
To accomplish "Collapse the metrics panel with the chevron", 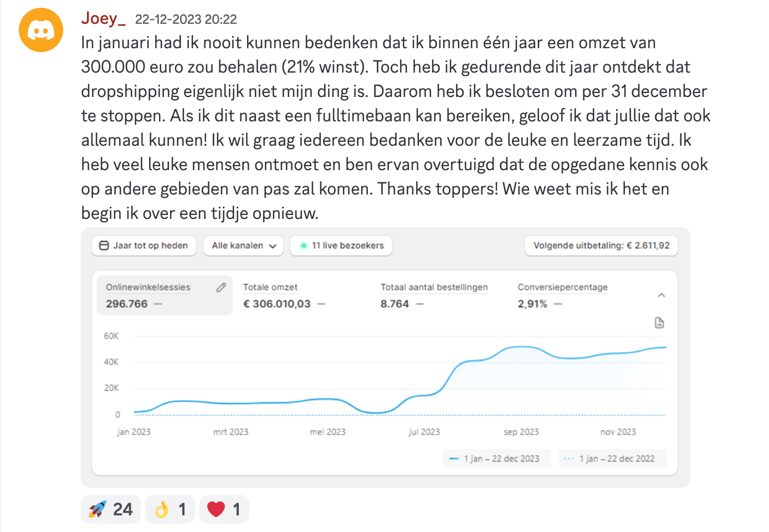I will click(661, 295).
